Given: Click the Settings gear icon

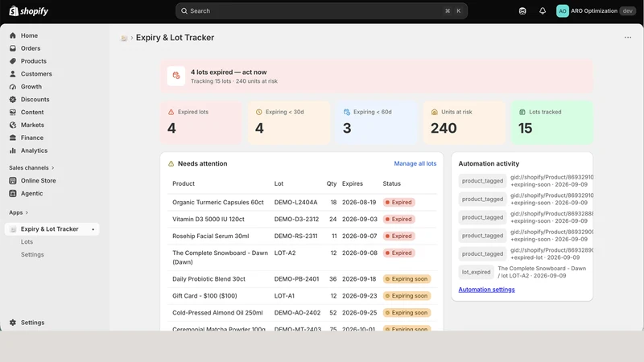Looking at the screenshot, I should point(13,323).
